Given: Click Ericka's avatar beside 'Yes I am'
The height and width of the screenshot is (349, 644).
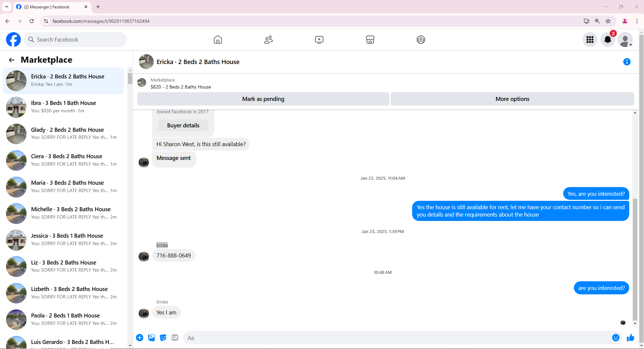Looking at the screenshot, I should (x=144, y=313).
